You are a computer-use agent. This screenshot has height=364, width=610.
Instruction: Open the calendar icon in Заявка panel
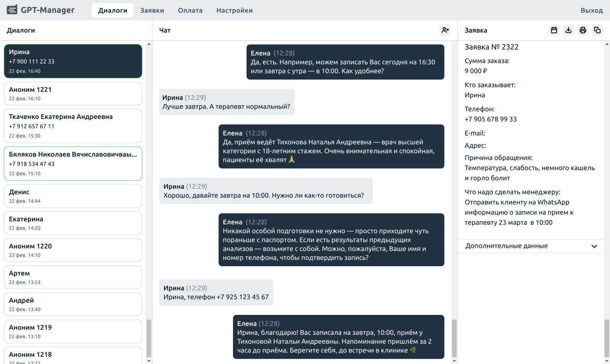point(554,30)
